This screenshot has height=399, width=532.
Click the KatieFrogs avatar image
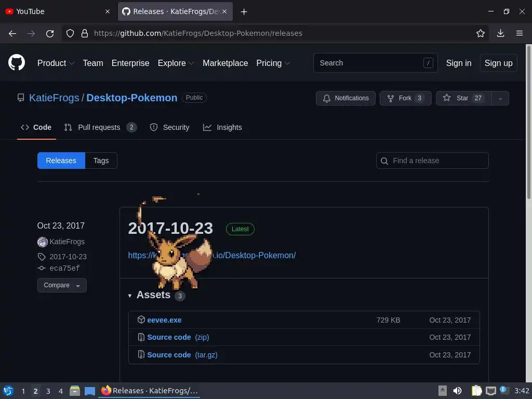click(43, 242)
